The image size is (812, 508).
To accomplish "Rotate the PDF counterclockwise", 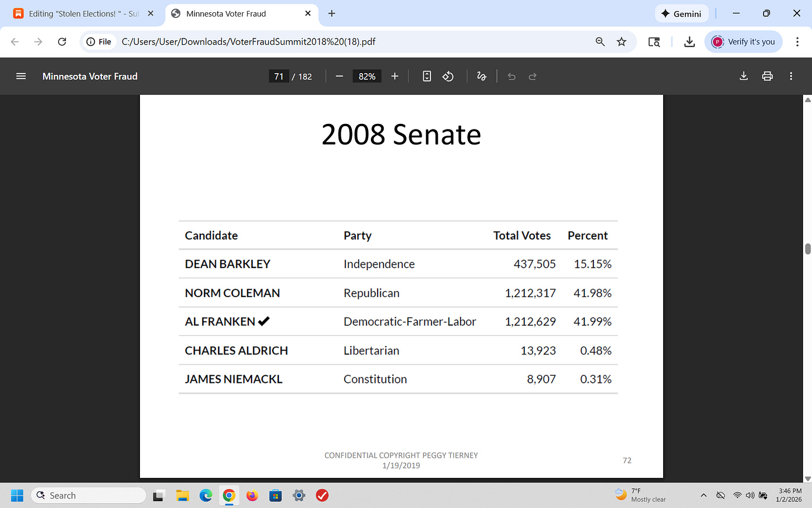I will pos(448,76).
